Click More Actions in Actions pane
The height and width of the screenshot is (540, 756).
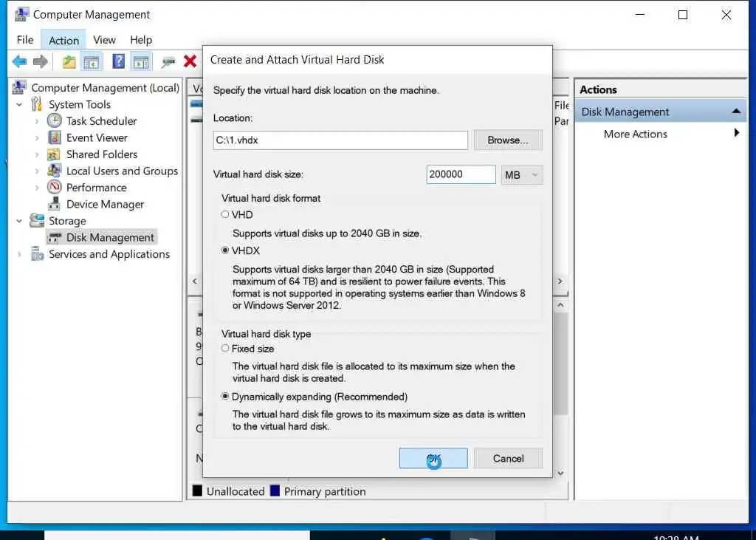tap(635, 134)
